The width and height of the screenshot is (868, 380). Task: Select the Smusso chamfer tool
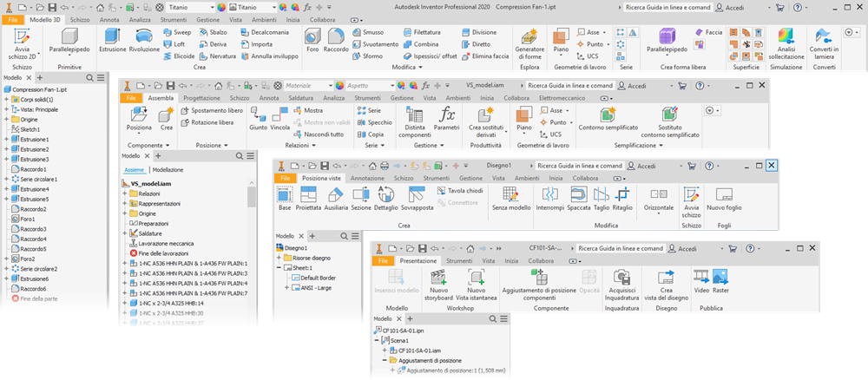pos(368,33)
